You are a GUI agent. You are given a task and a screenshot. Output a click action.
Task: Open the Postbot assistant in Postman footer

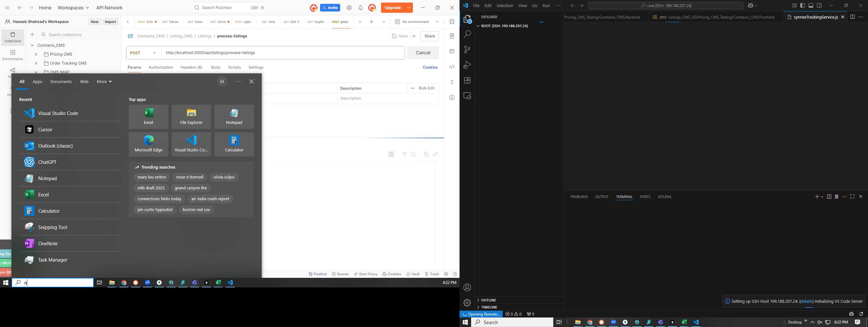pyautogui.click(x=318, y=274)
